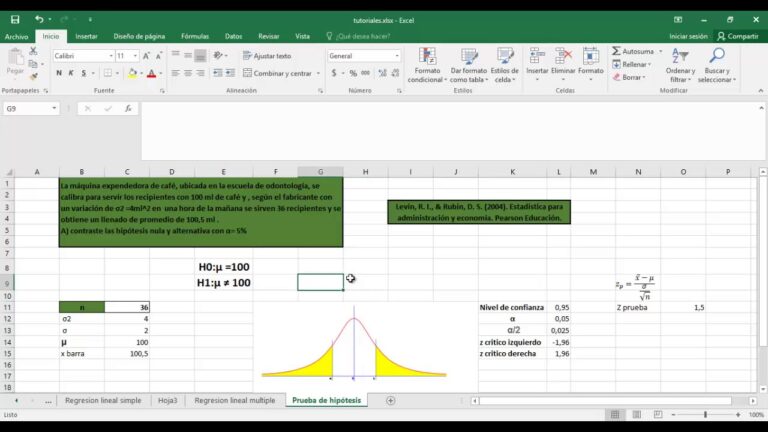Apply percent style format
The width and height of the screenshot is (768, 432).
tap(353, 73)
